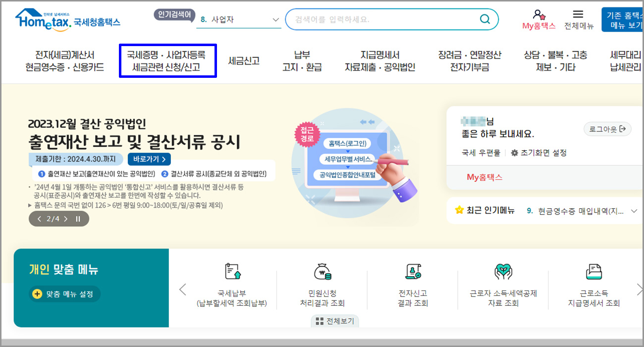Show next items in 맞춤 메뉴 carousel
Screen dimensions: 644x347
tap(639, 289)
